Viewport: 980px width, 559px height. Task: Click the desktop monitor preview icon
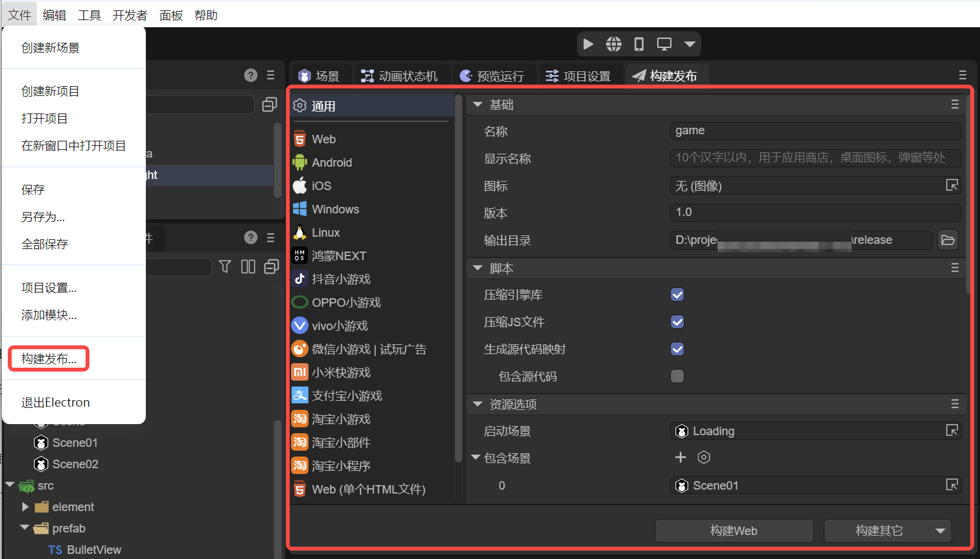664,44
